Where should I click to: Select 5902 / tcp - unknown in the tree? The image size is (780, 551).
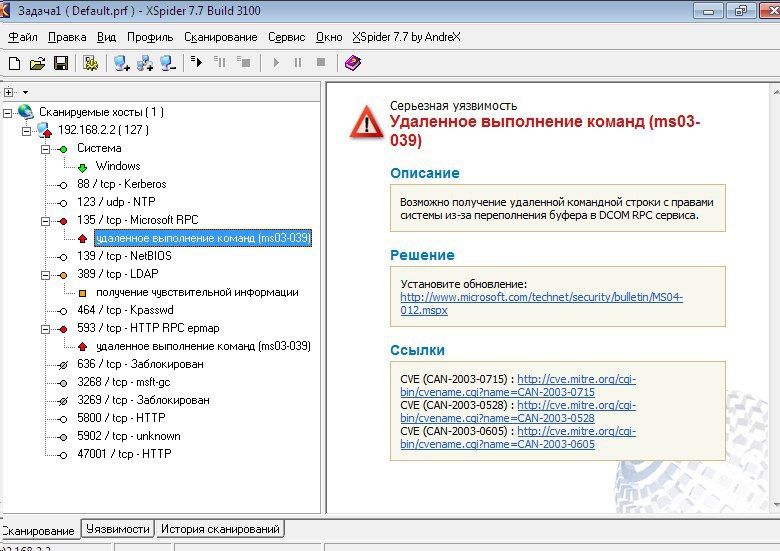pos(128,436)
